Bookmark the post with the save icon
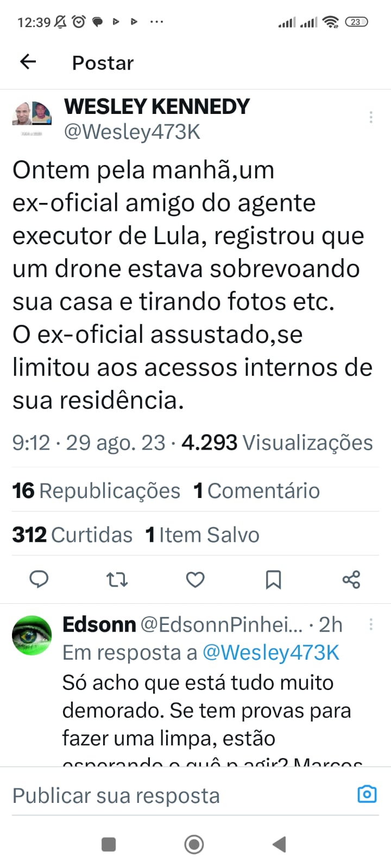The height and width of the screenshot is (868, 391). point(273,580)
